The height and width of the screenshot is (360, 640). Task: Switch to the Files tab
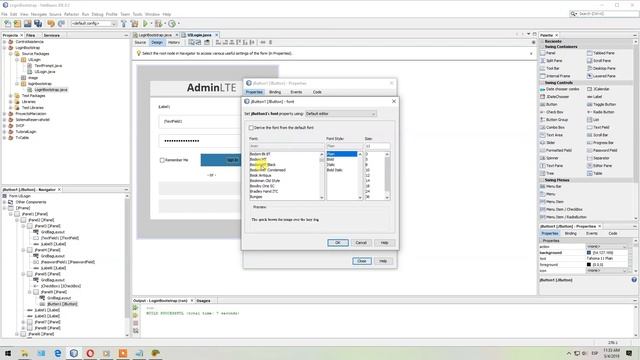point(31,36)
